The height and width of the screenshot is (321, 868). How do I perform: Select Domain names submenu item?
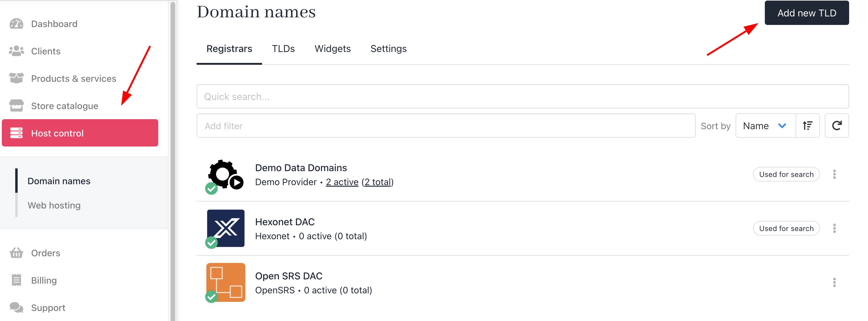59,181
